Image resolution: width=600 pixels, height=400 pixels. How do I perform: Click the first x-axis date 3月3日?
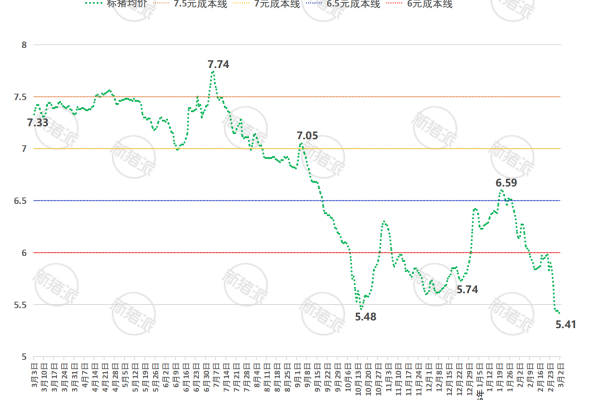point(33,379)
